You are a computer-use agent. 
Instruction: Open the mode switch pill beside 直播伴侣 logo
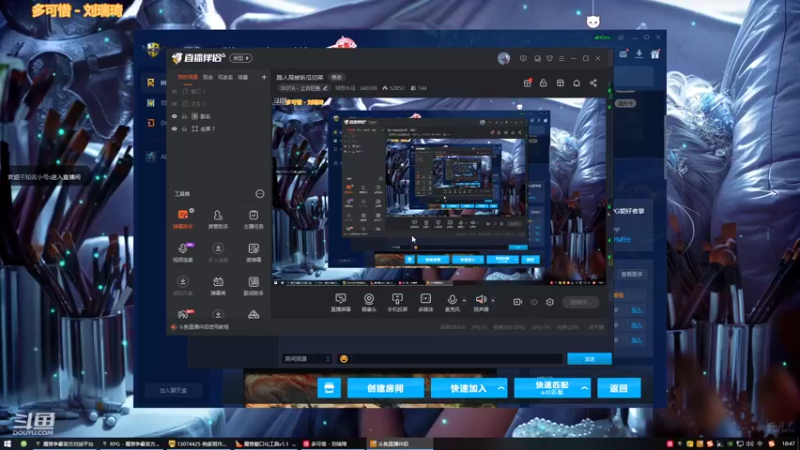click(x=240, y=58)
